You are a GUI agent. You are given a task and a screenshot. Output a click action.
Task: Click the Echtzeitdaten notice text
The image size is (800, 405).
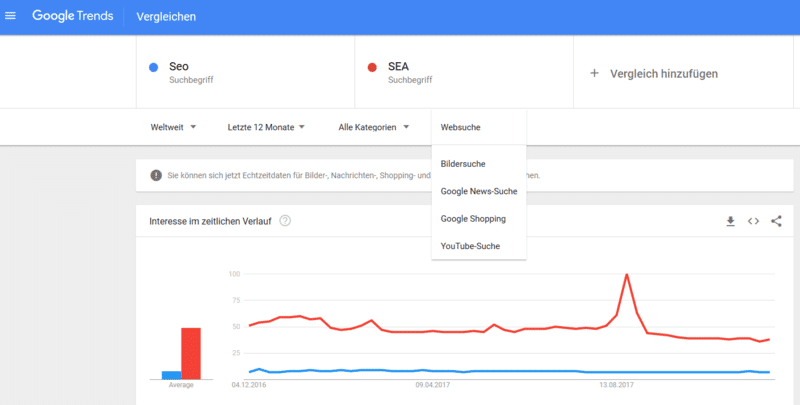(x=299, y=175)
